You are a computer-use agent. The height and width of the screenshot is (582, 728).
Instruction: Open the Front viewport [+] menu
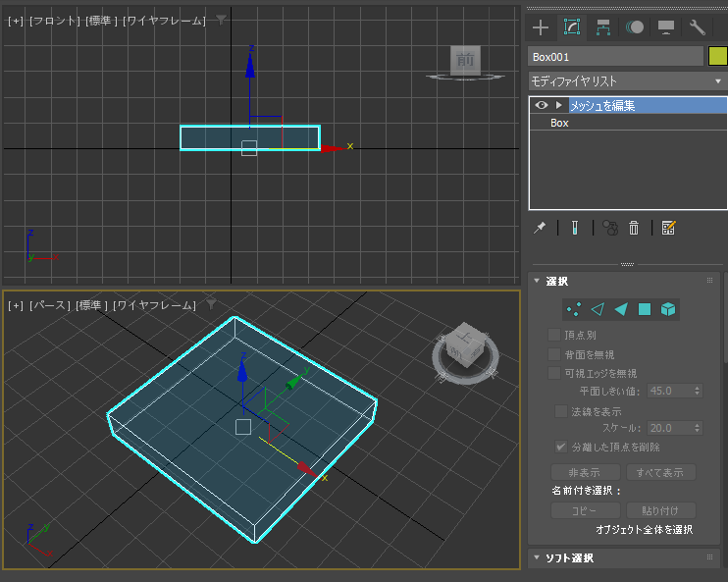coord(16,21)
